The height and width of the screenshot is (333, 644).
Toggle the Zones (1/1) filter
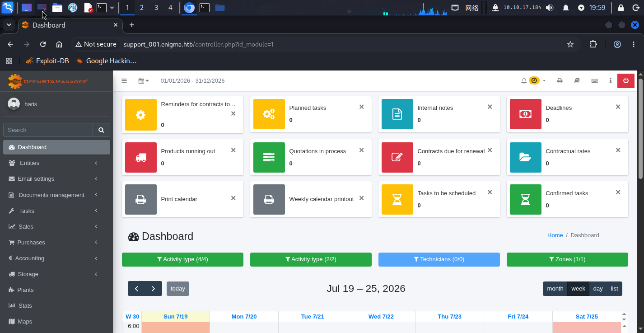click(567, 259)
